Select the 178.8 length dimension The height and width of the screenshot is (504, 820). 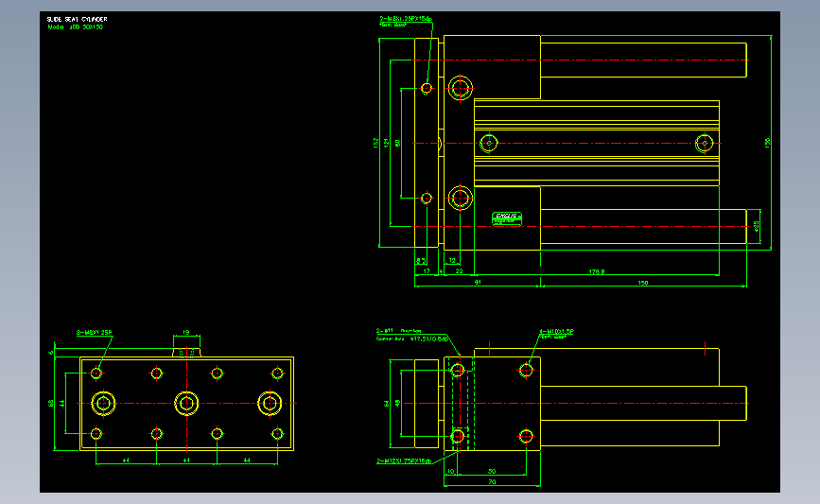coord(597,271)
